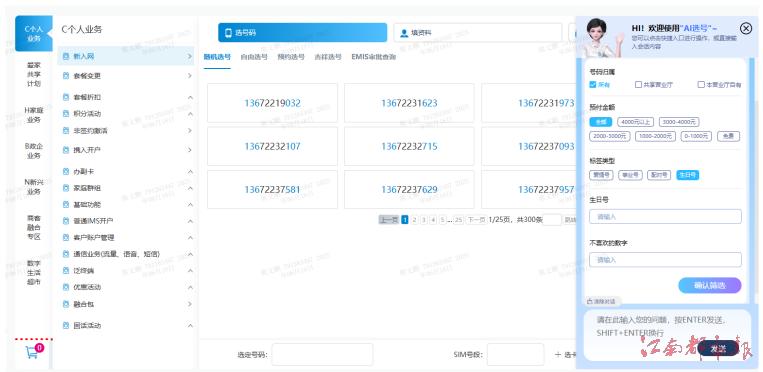The image size is (763, 372).
Task: Collapse the 积分活动 section chevron
Action: tap(190, 114)
